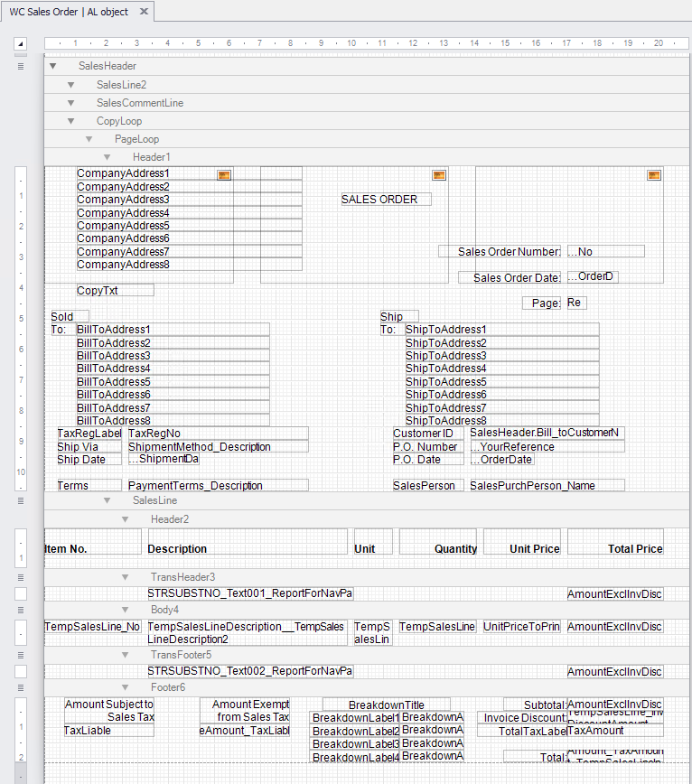692x784 pixels.
Task: Select the Description column header
Action: 247,542
